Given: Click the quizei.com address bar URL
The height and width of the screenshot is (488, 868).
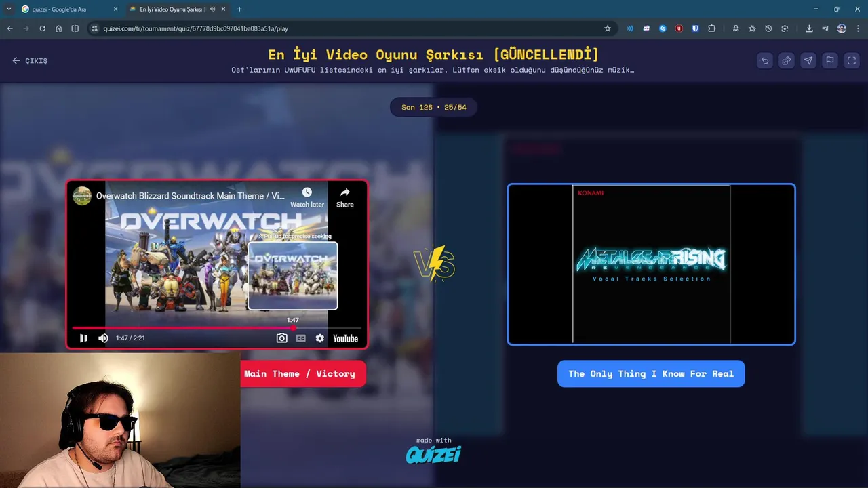Looking at the screenshot, I should [x=196, y=28].
